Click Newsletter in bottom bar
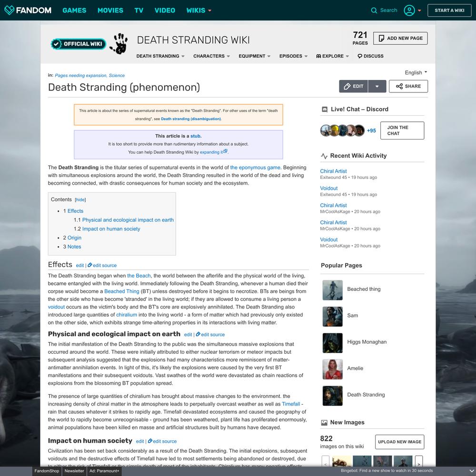Viewport: 476px width, 476px height. [x=74, y=471]
